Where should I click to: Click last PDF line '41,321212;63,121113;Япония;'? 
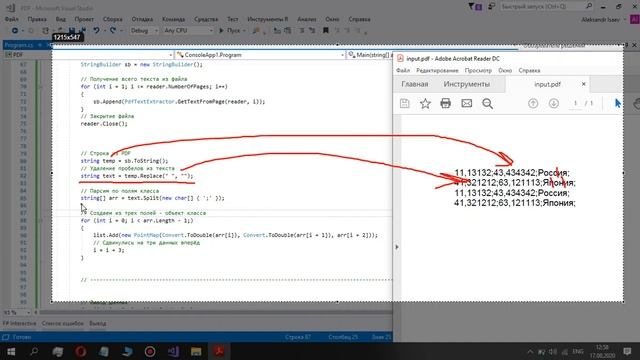pos(515,203)
